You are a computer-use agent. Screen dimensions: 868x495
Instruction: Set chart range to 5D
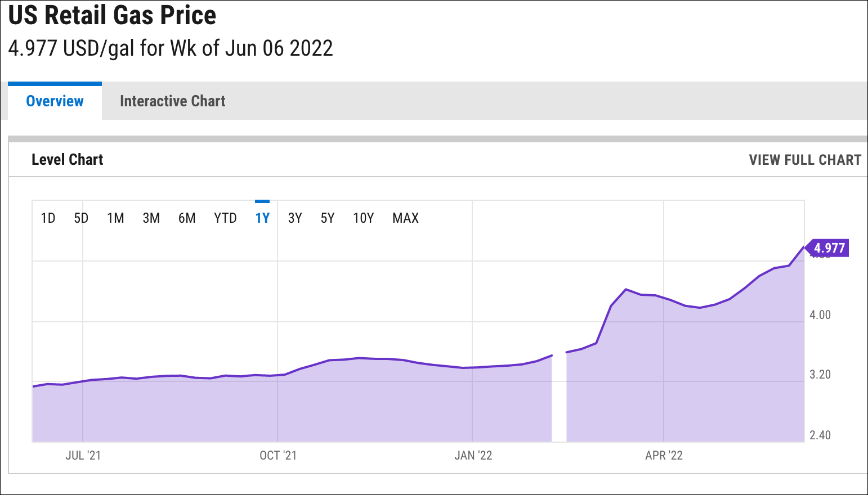[81, 218]
